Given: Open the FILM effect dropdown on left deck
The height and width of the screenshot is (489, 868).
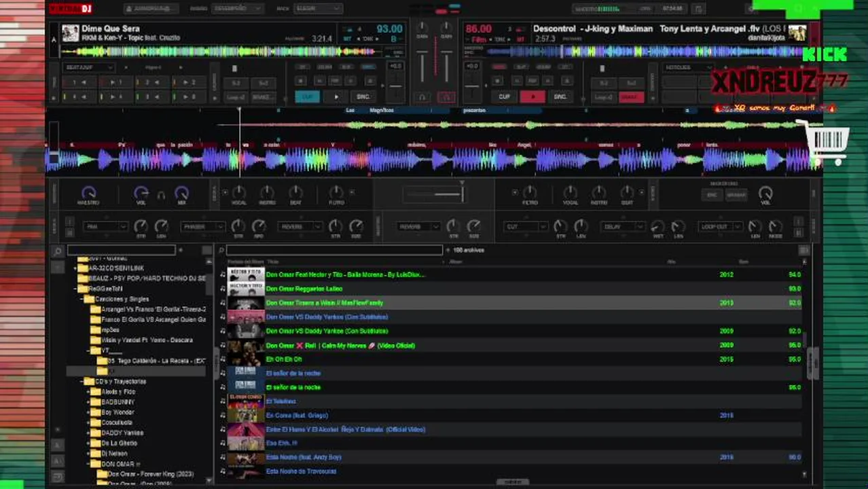Looking at the screenshot, I should (x=106, y=227).
